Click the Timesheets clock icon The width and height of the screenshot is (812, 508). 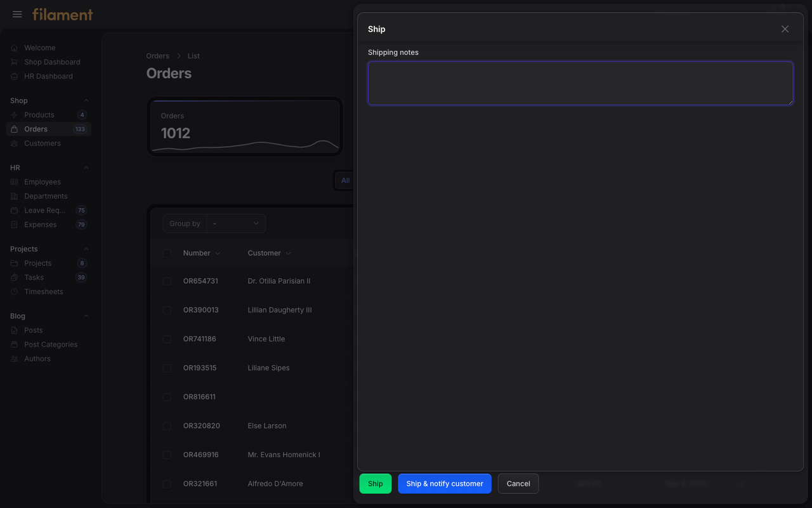(15, 291)
